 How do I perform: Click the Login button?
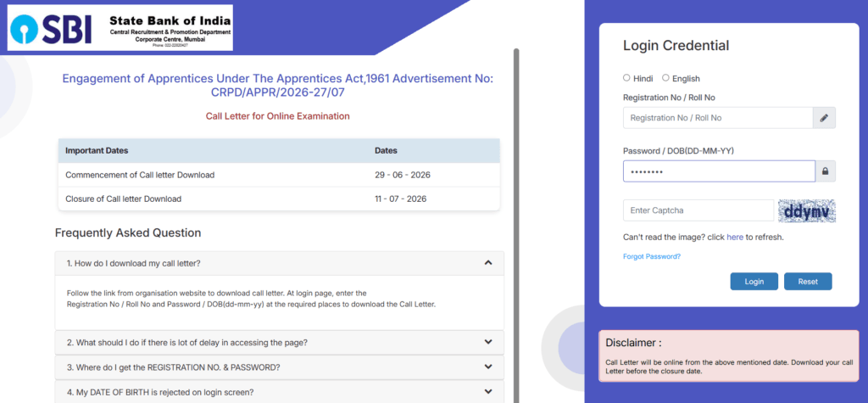pyautogui.click(x=754, y=282)
